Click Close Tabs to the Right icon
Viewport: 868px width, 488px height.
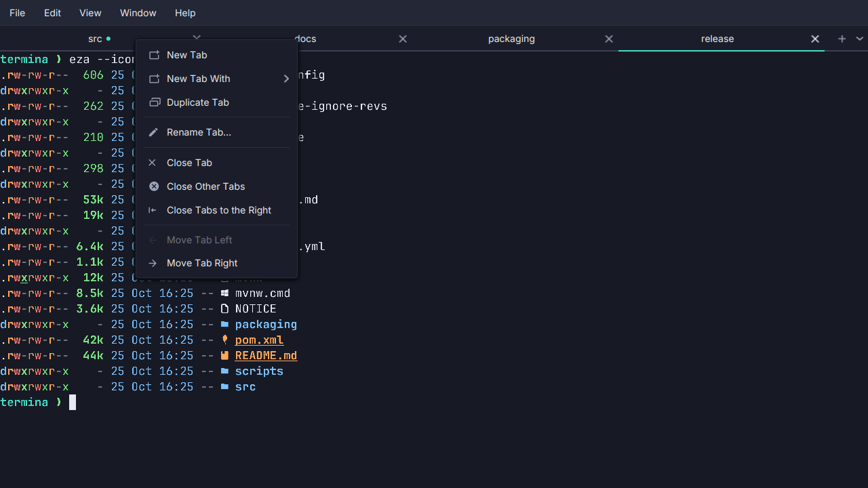tap(153, 210)
